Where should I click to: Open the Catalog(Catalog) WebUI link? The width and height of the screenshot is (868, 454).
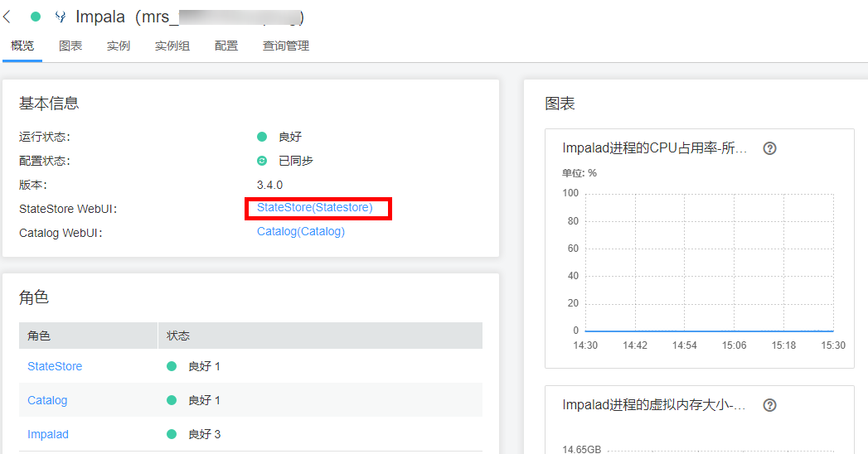pyautogui.click(x=301, y=231)
